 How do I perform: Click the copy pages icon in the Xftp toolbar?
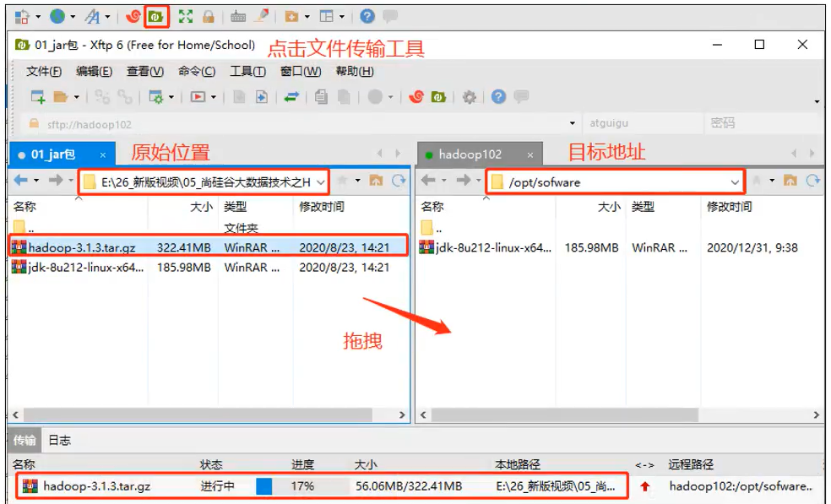click(321, 96)
